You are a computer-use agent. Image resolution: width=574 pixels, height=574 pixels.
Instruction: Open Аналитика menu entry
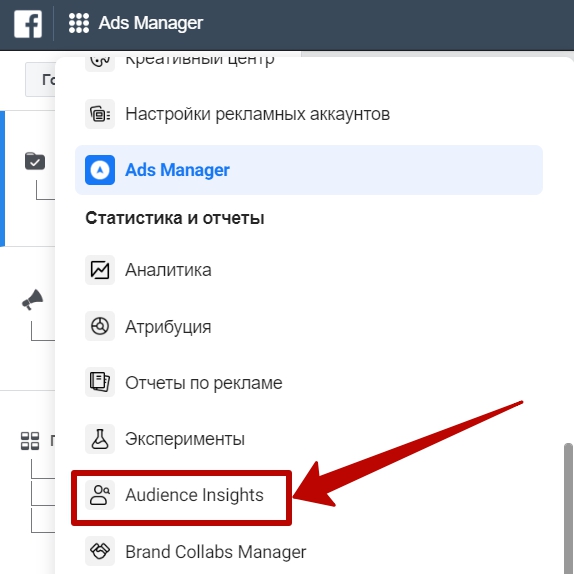[x=309, y=270]
